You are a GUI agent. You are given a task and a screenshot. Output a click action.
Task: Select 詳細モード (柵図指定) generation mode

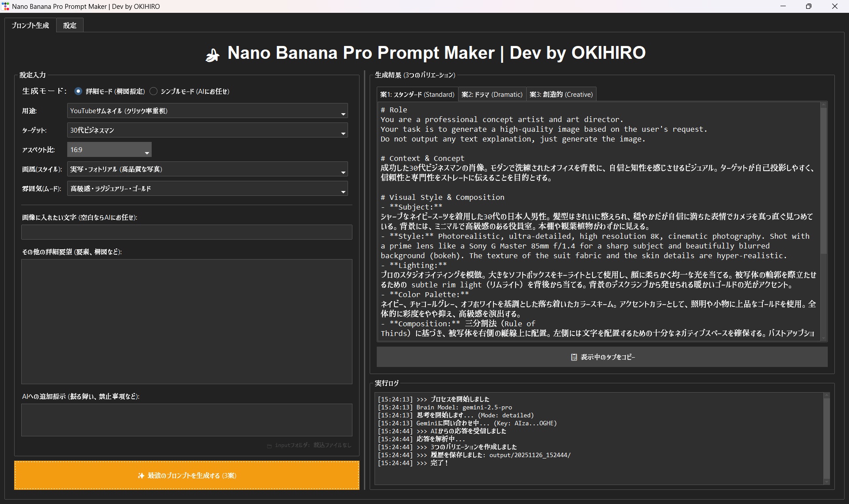tap(78, 91)
